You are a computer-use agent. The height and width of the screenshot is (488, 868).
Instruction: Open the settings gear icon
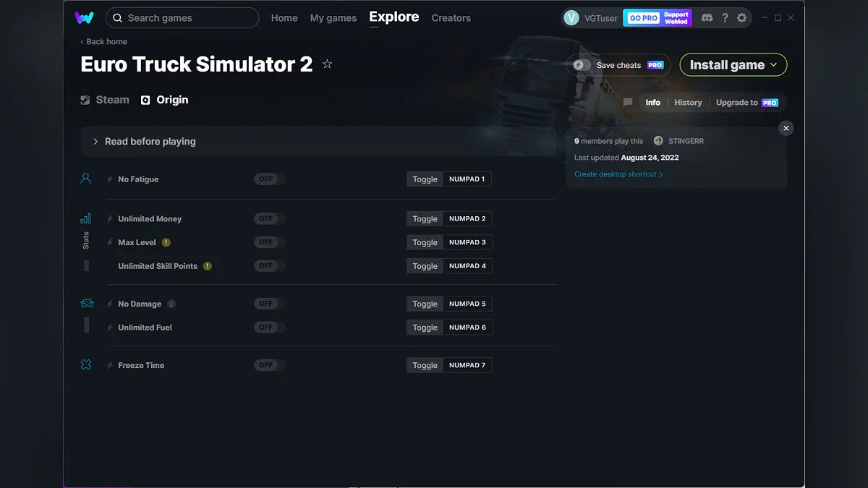click(x=742, y=17)
